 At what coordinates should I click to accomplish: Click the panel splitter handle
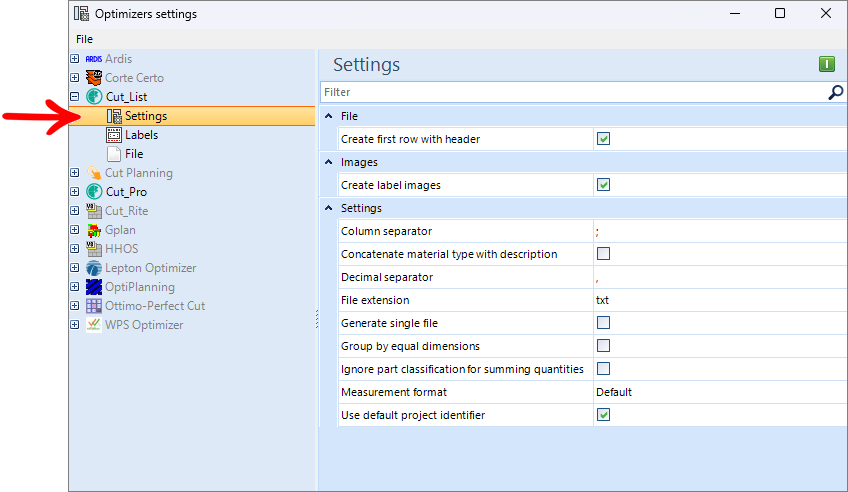click(x=317, y=319)
